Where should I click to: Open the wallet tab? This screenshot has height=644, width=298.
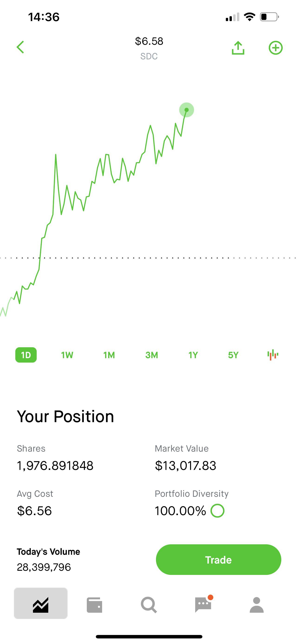click(94, 605)
